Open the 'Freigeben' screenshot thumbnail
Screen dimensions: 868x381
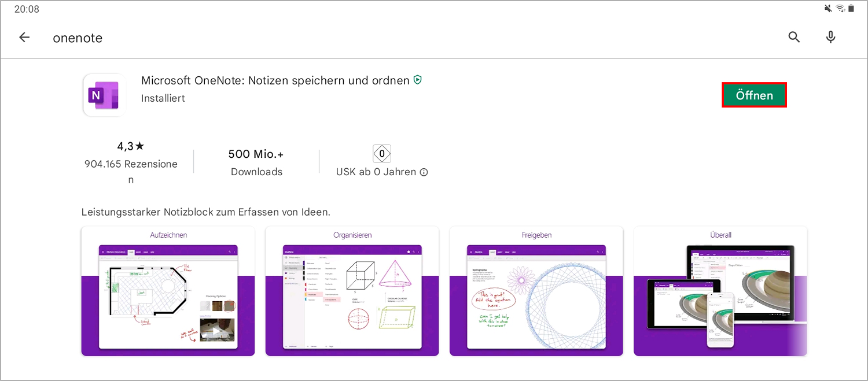pyautogui.click(x=536, y=291)
